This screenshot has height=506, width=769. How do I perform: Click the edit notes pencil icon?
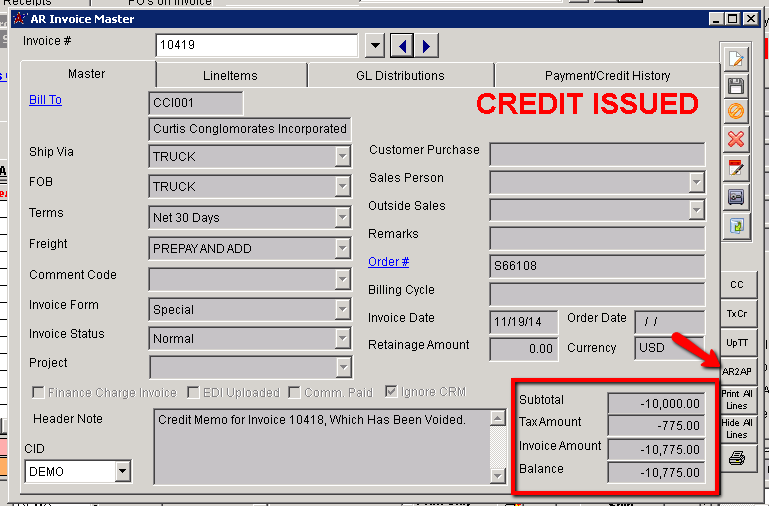736,167
